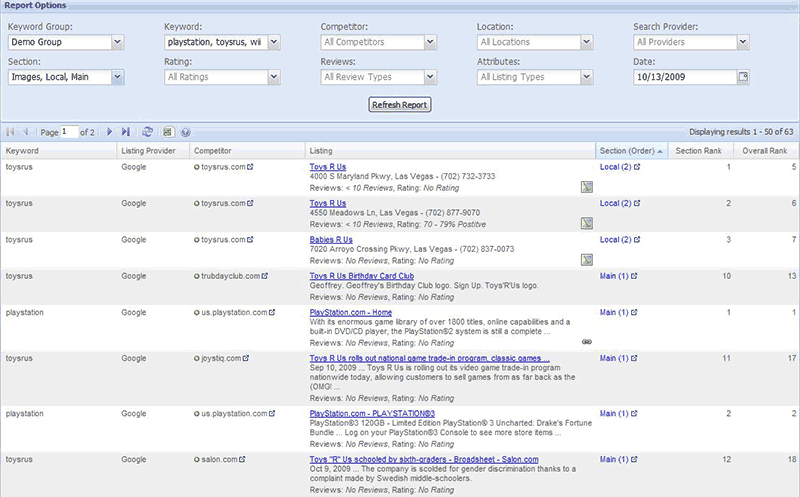
Task: Open the Babies R Us listing link
Action: pyautogui.click(x=331, y=239)
